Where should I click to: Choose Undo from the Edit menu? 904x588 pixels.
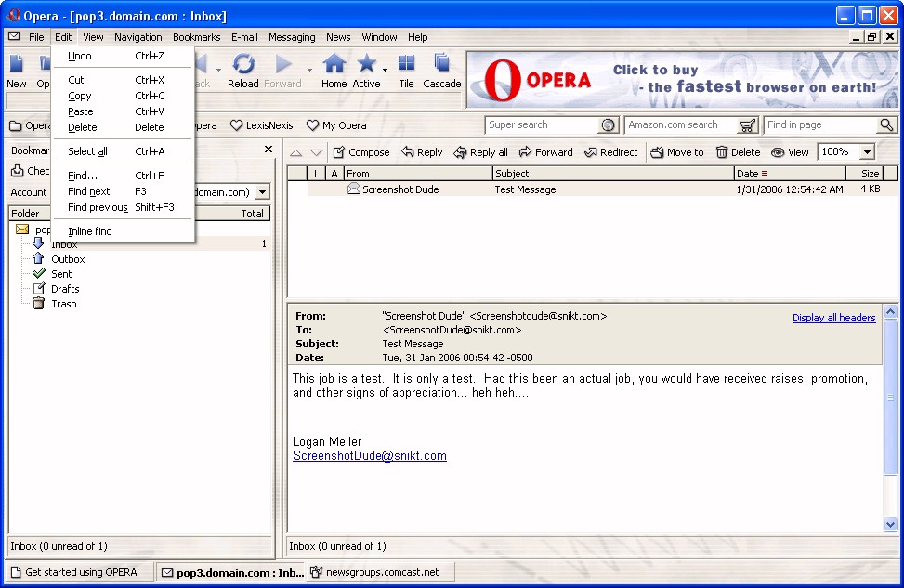pyautogui.click(x=123, y=56)
